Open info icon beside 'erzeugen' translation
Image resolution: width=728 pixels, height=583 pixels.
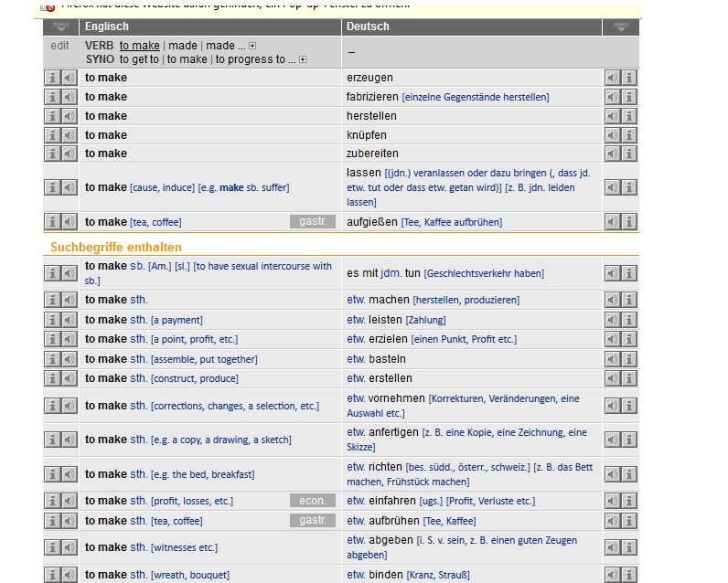tap(629, 78)
